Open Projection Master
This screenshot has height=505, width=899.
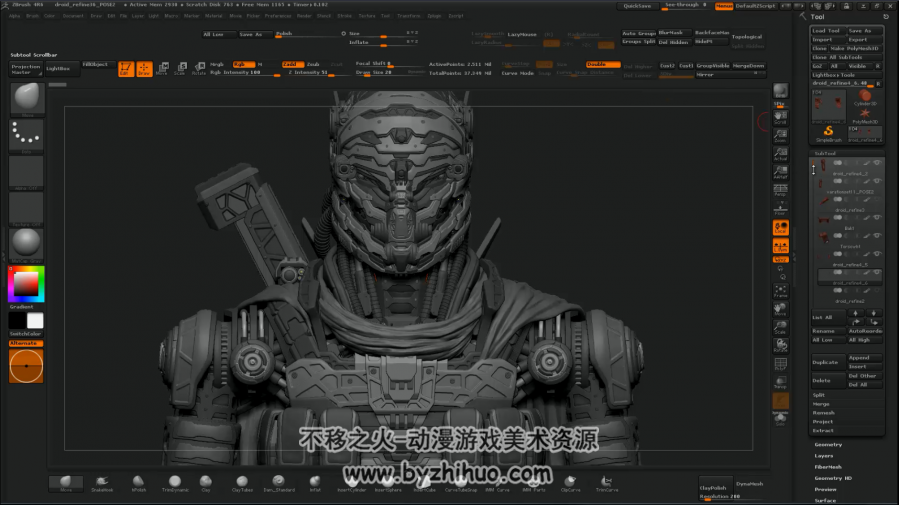coord(26,69)
